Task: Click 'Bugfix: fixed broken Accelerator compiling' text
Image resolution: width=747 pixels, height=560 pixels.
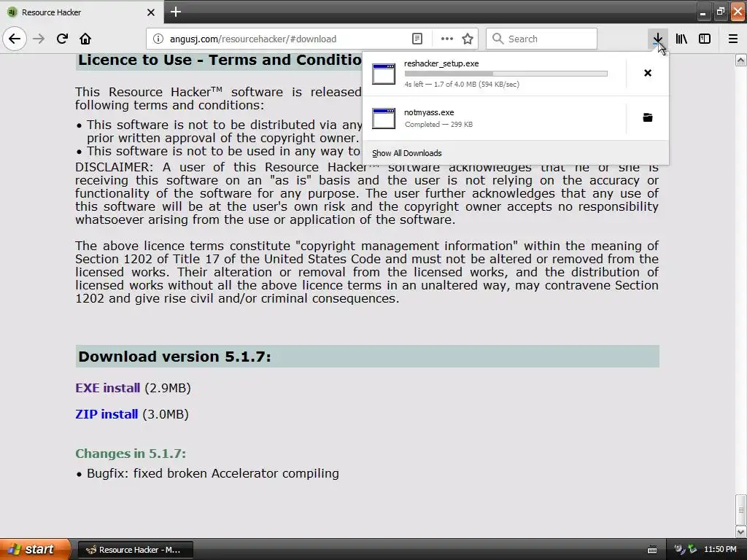Action: coord(213,473)
